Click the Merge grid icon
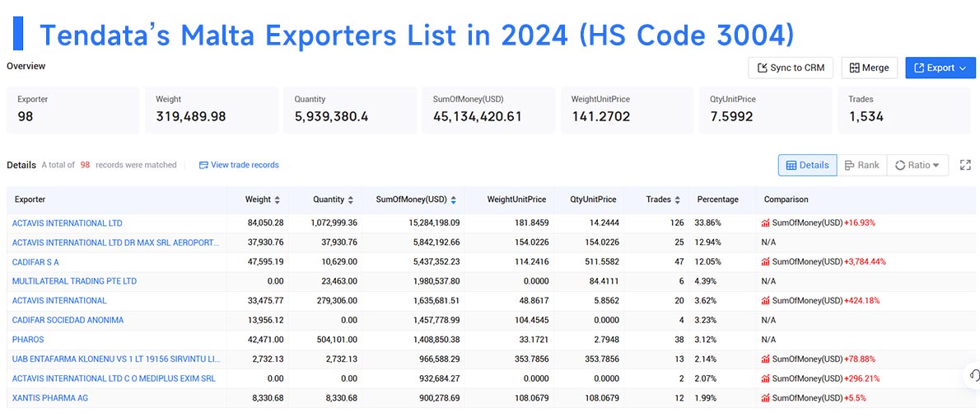This screenshot has height=418, width=980. pyautogui.click(x=854, y=68)
